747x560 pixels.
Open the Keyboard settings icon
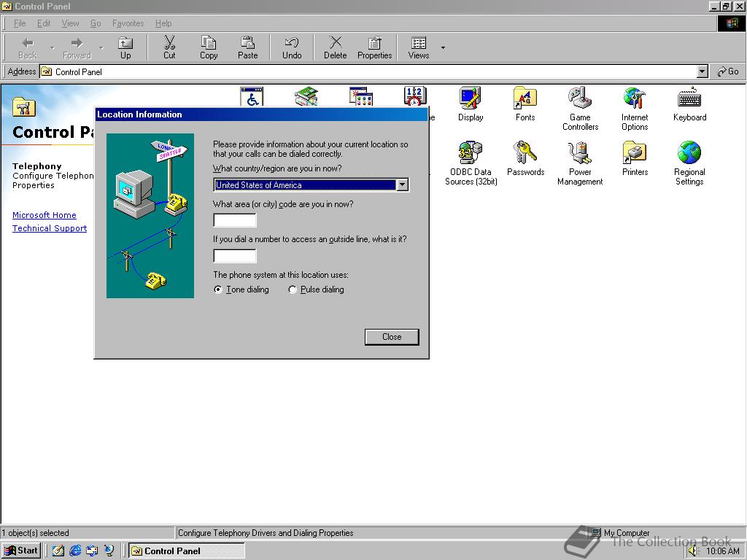(x=689, y=104)
